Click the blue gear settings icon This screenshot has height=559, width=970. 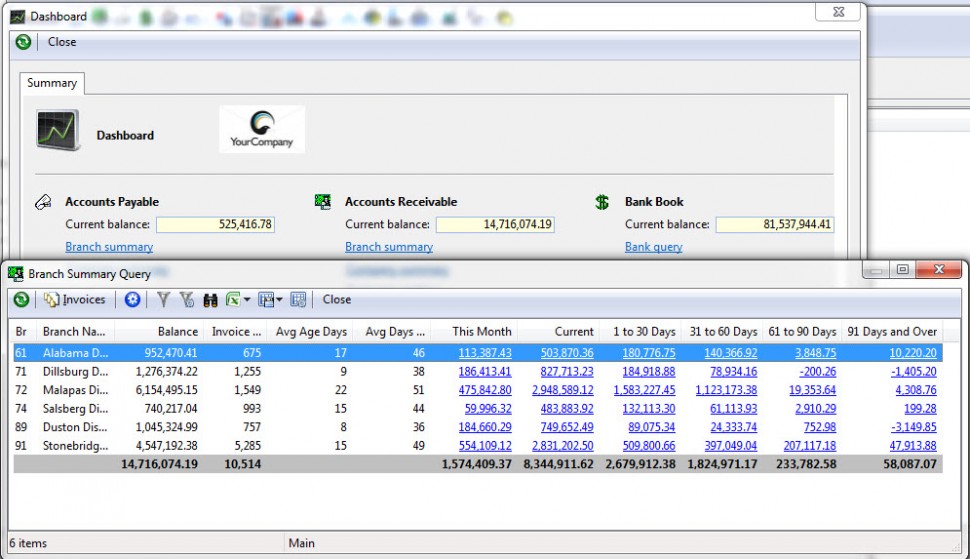click(132, 299)
